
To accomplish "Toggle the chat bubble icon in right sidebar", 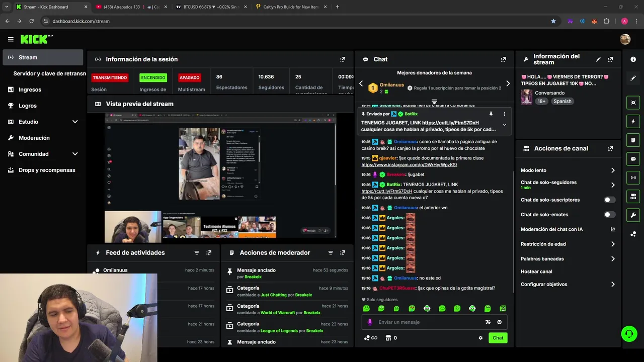I will [x=633, y=159].
